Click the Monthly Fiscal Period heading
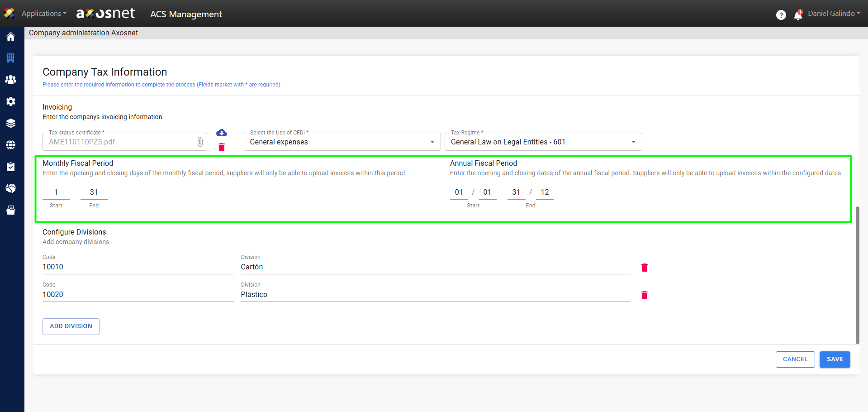 (78, 163)
